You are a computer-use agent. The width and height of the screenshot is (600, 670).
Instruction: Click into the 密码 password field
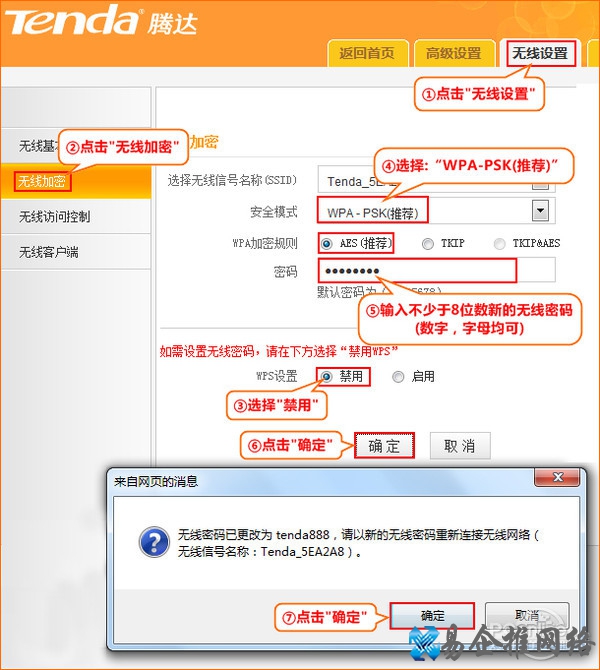pos(436,270)
